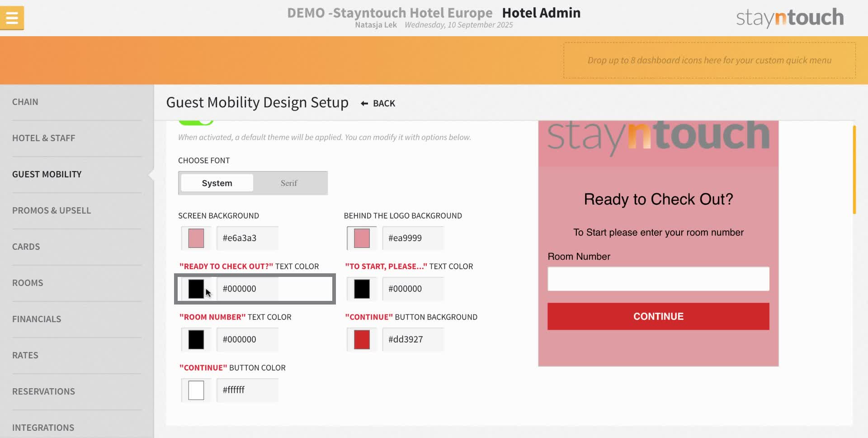
Task: Open the Room Number text color swatch
Action: click(196, 339)
